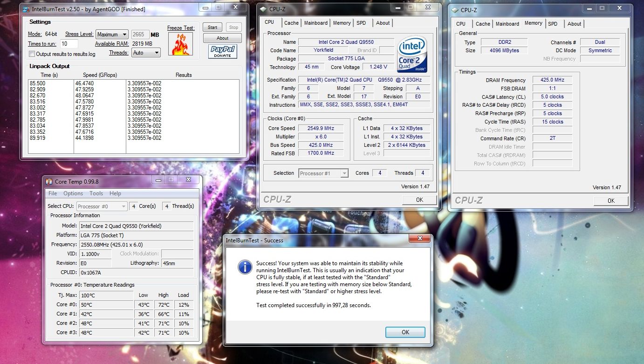Click the Start button in IntelBurnTest
Image resolution: width=644 pixels, height=364 pixels.
click(212, 27)
